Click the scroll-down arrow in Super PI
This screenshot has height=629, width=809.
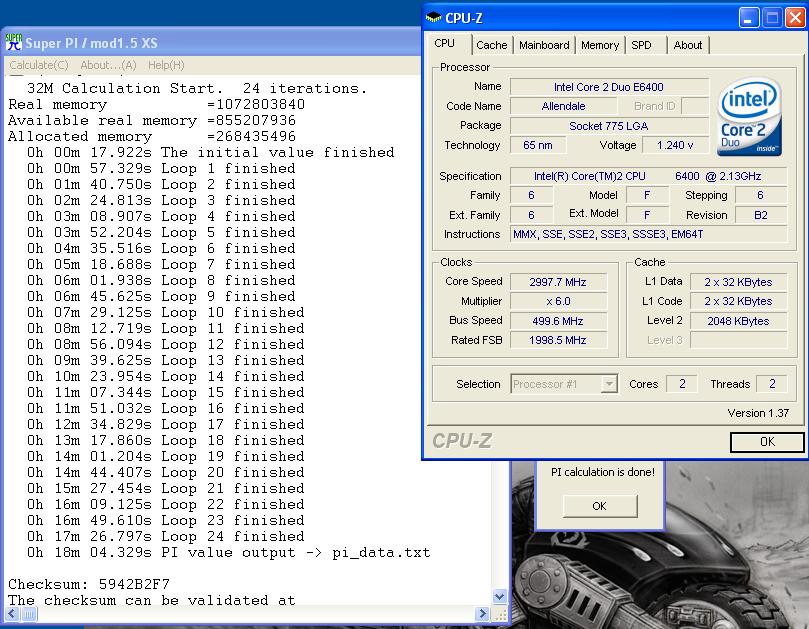[499, 596]
